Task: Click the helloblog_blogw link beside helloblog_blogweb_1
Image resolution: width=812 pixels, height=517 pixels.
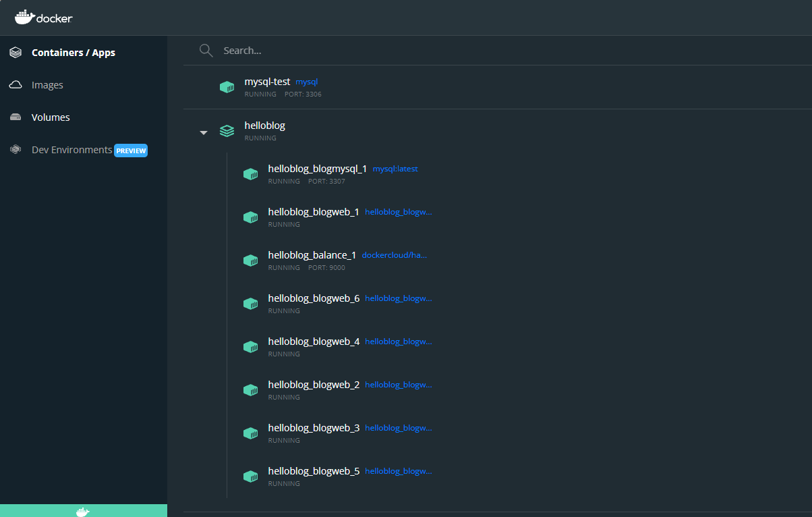Action: (398, 211)
